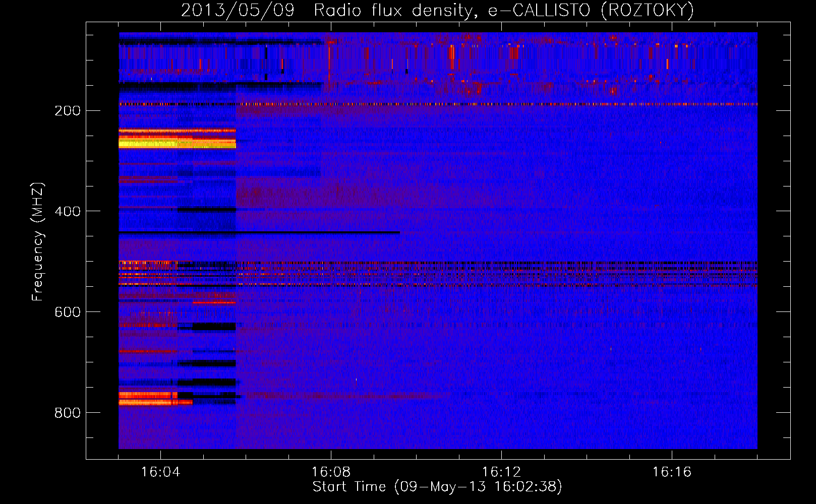The image size is (816, 504).
Task: Click the 'Start Time (09-May-13 16:02:38)' label
Action: tap(437, 486)
